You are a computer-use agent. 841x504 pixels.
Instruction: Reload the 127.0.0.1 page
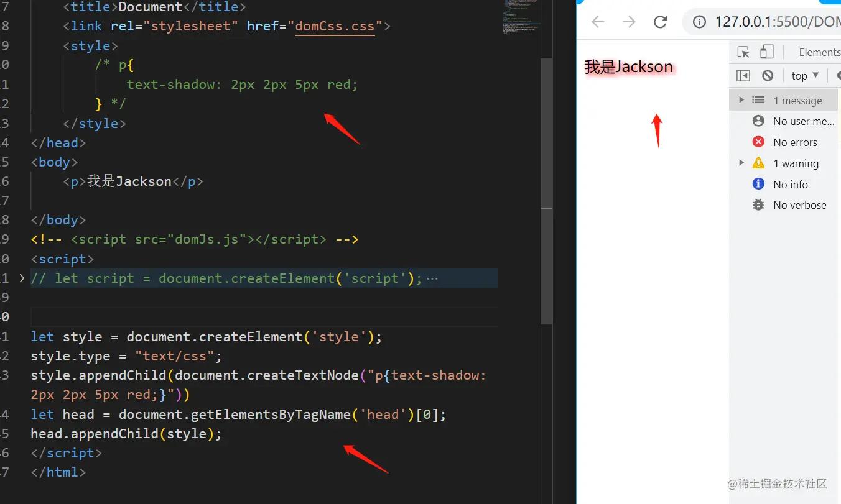tap(660, 22)
